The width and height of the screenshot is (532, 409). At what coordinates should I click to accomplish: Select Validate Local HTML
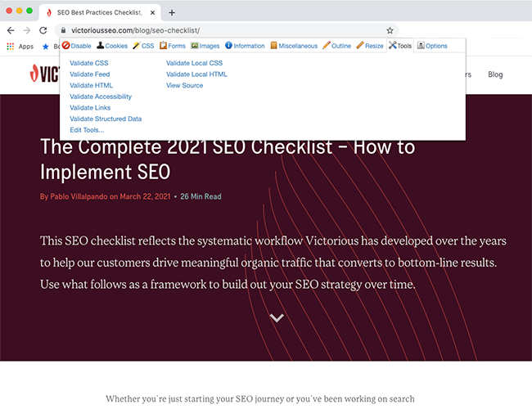click(196, 74)
